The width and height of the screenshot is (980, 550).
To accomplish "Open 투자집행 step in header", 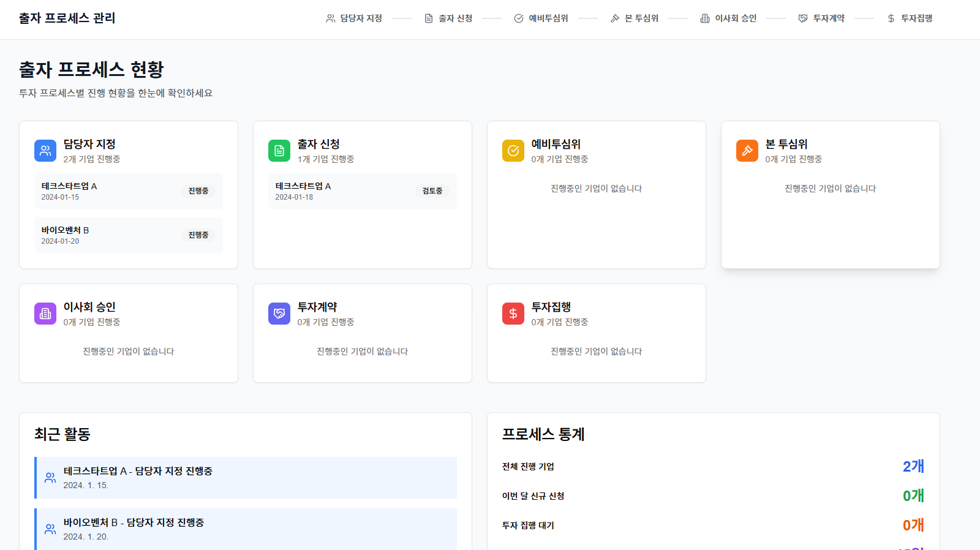I will point(910,18).
